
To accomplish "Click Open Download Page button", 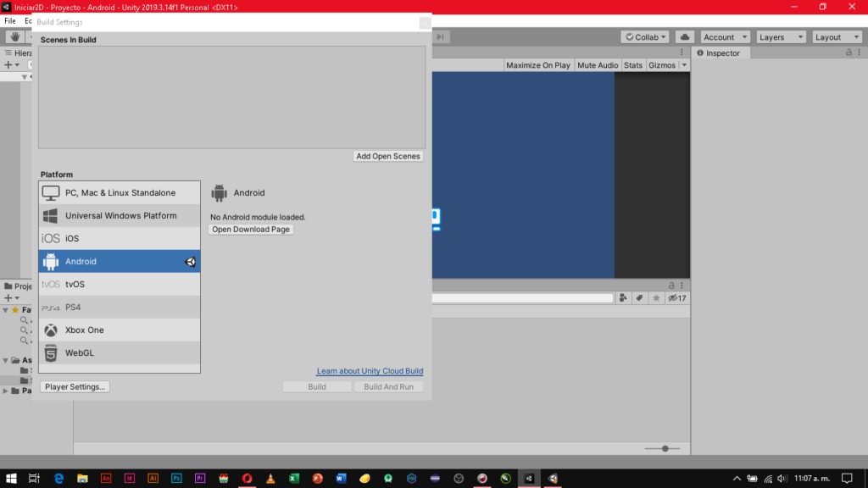I will pyautogui.click(x=251, y=229).
